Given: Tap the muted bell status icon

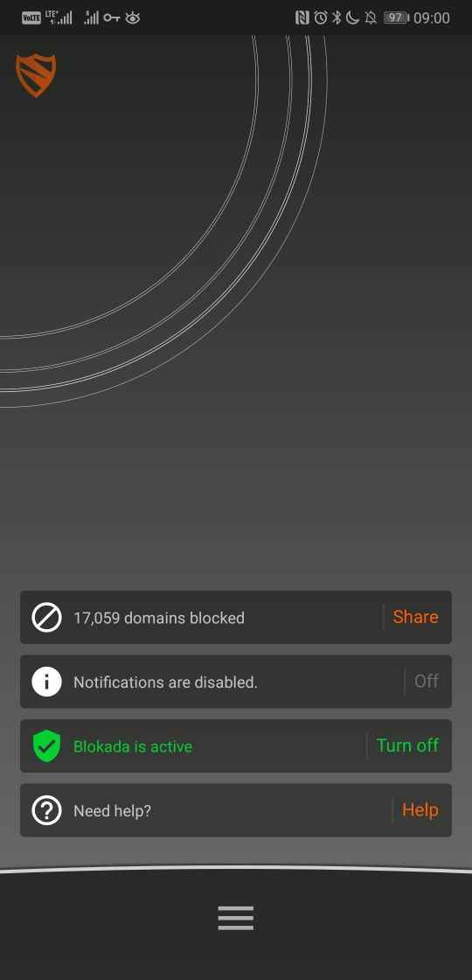Looking at the screenshot, I should 371,18.
